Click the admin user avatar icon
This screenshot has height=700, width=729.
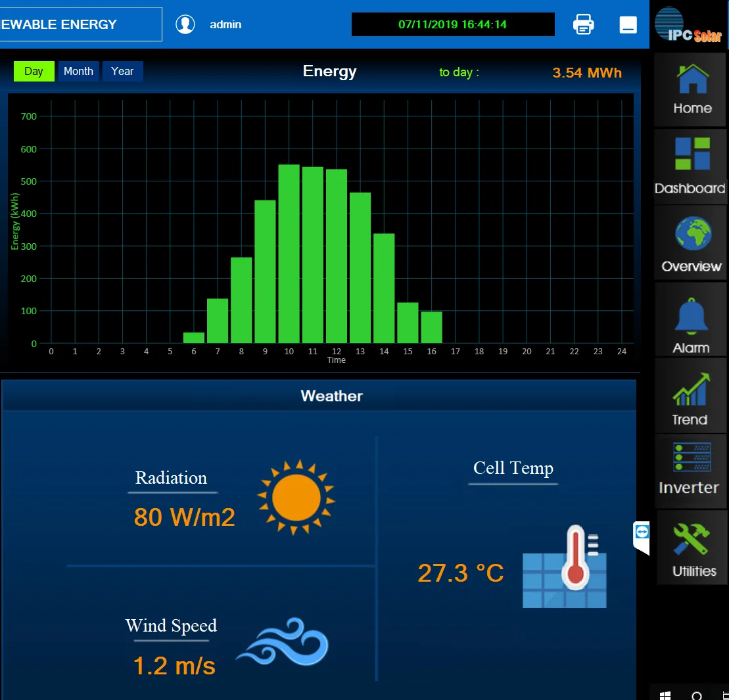pyautogui.click(x=185, y=24)
